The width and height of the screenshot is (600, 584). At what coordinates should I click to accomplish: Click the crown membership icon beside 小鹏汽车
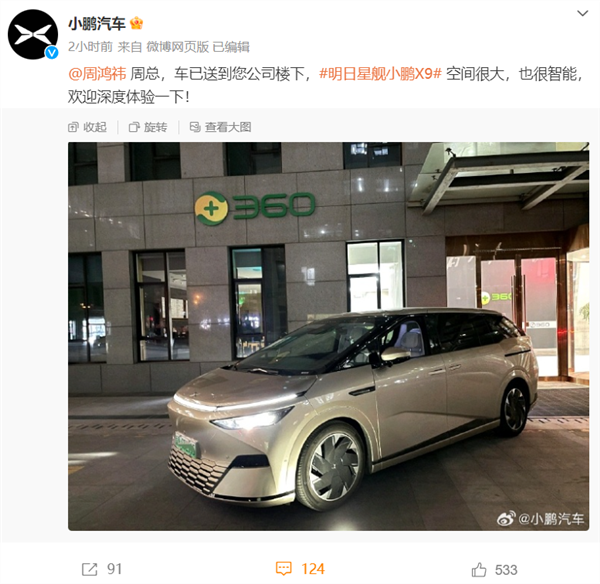(x=137, y=23)
